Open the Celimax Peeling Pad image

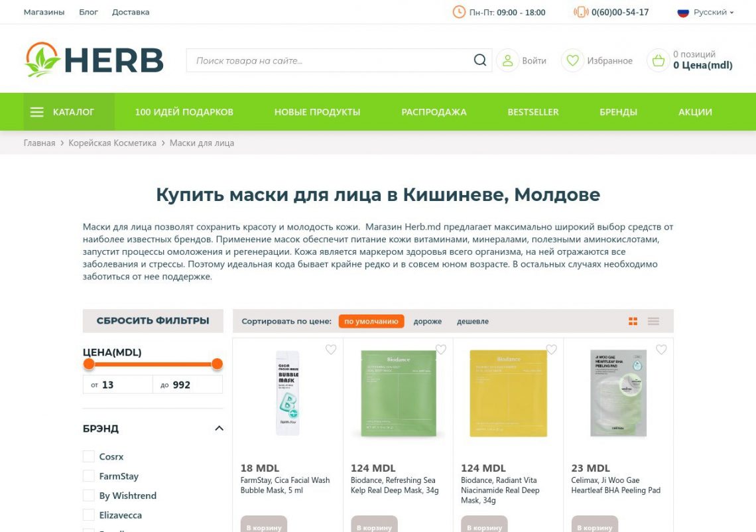coord(619,393)
